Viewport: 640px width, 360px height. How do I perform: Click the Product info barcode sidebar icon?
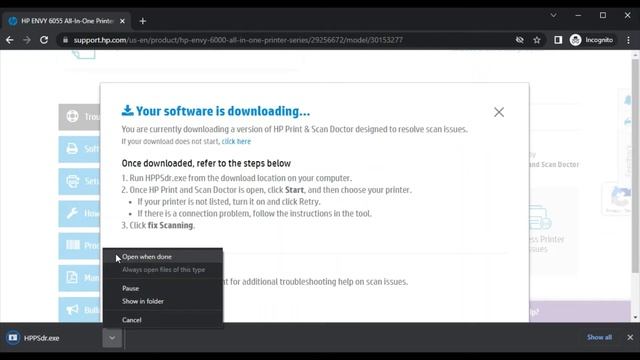pos(73,245)
